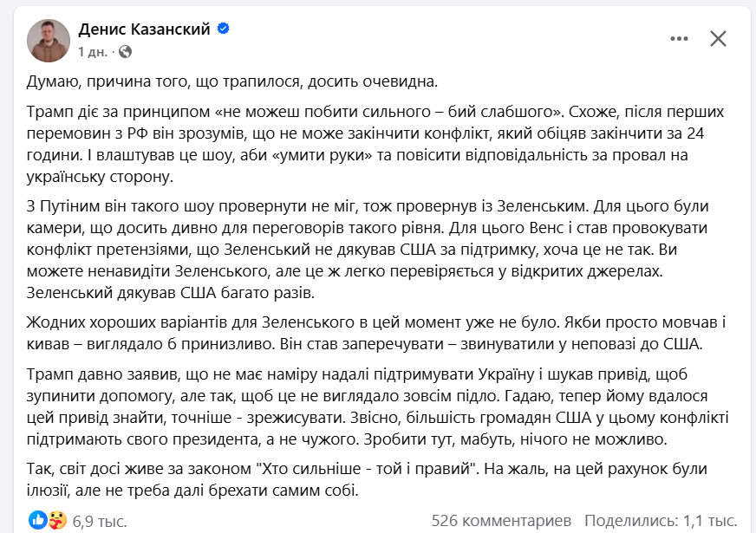Screen dimensions: 756x533
Task: Show who reacted via the 6,9 тыс. count
Action: pos(100,521)
